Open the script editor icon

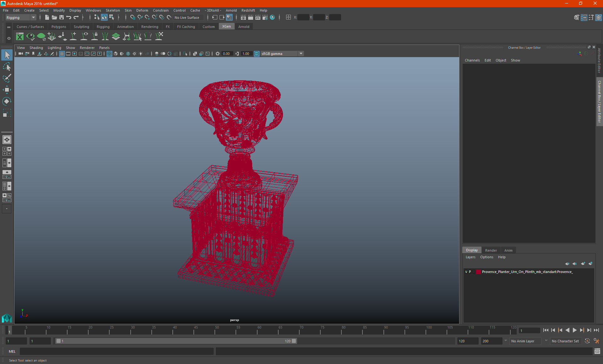coord(597,351)
